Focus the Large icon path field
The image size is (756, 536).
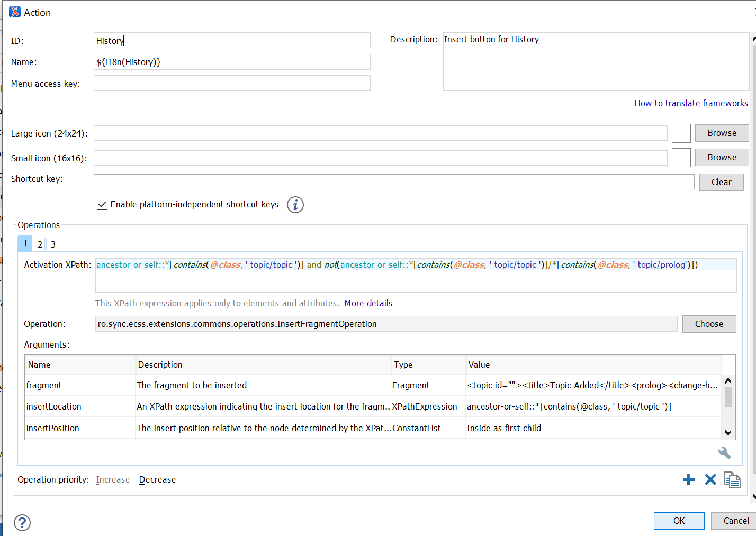(380, 133)
